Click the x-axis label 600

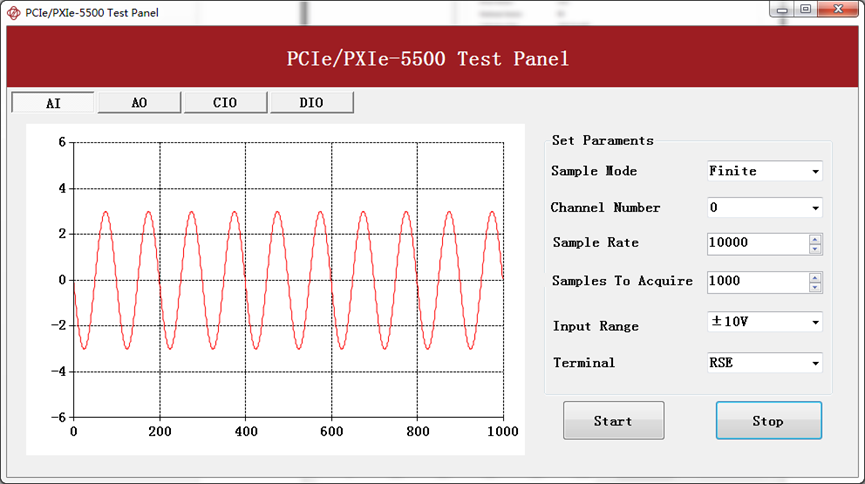[332, 432]
